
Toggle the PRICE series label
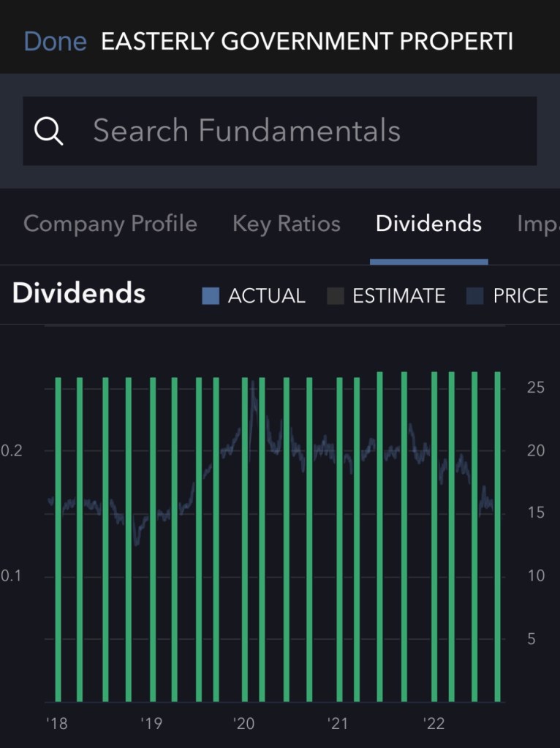[x=520, y=296]
